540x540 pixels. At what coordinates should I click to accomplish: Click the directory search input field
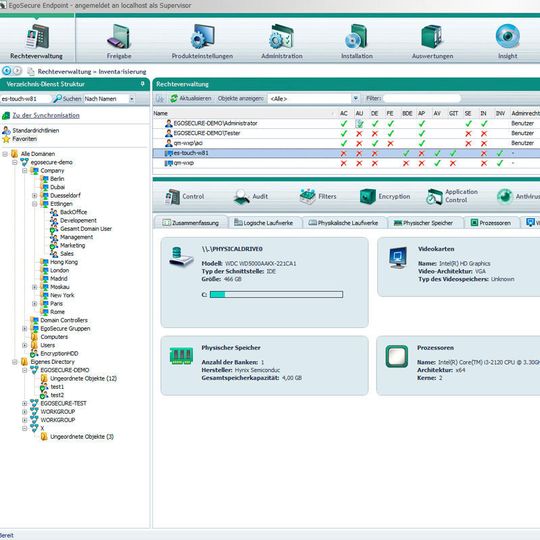[25, 99]
